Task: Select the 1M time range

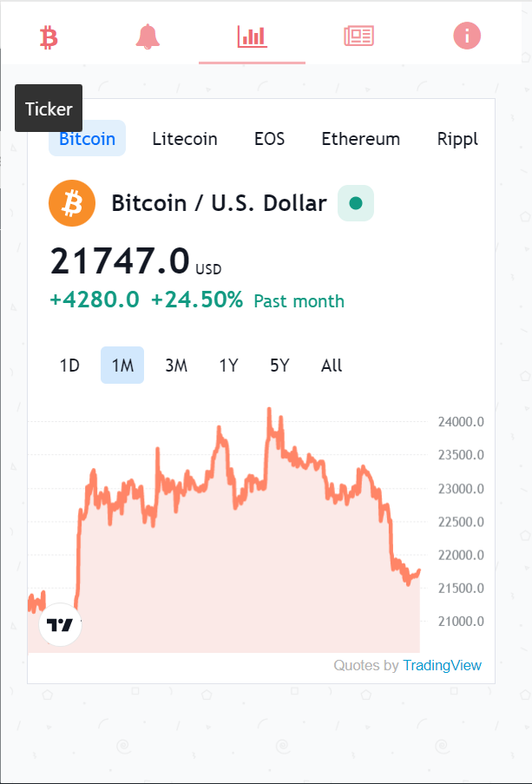Action: click(x=122, y=366)
